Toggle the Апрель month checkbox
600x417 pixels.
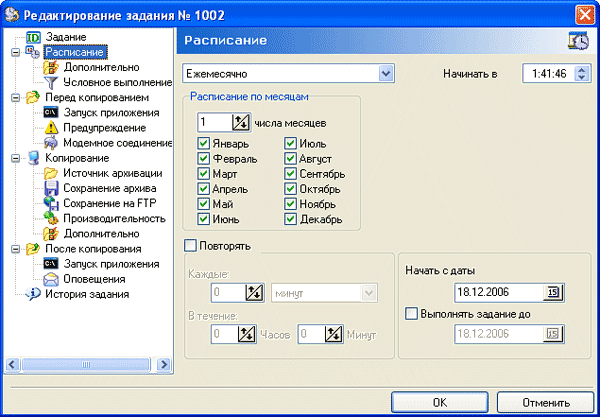point(203,189)
